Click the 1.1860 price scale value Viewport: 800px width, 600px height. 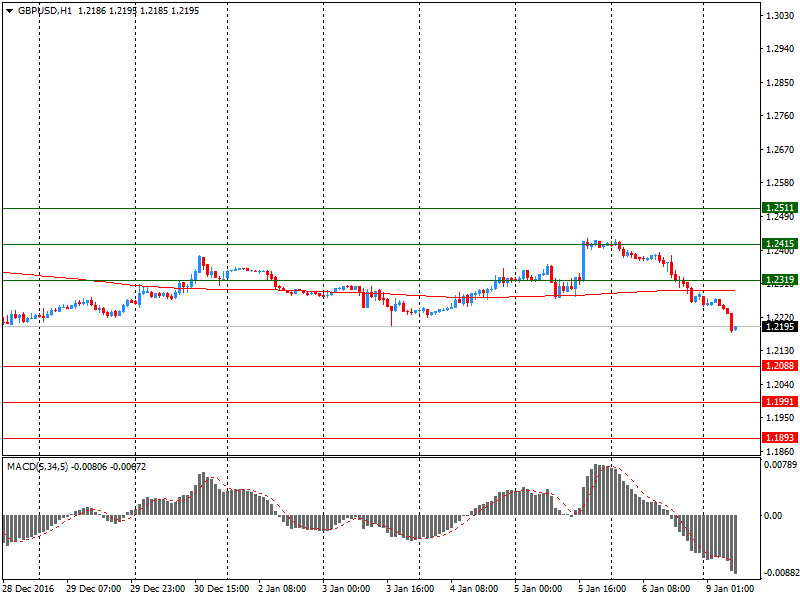(780, 451)
